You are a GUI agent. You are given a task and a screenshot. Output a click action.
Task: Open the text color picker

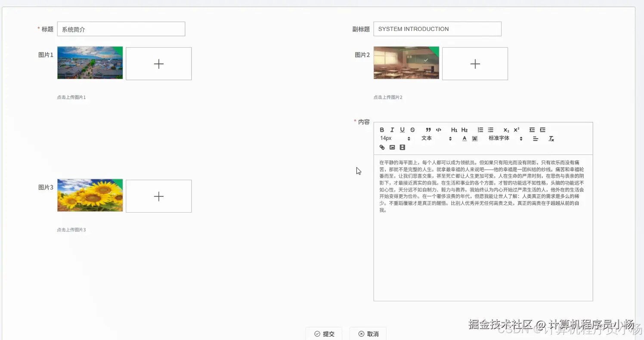click(464, 139)
